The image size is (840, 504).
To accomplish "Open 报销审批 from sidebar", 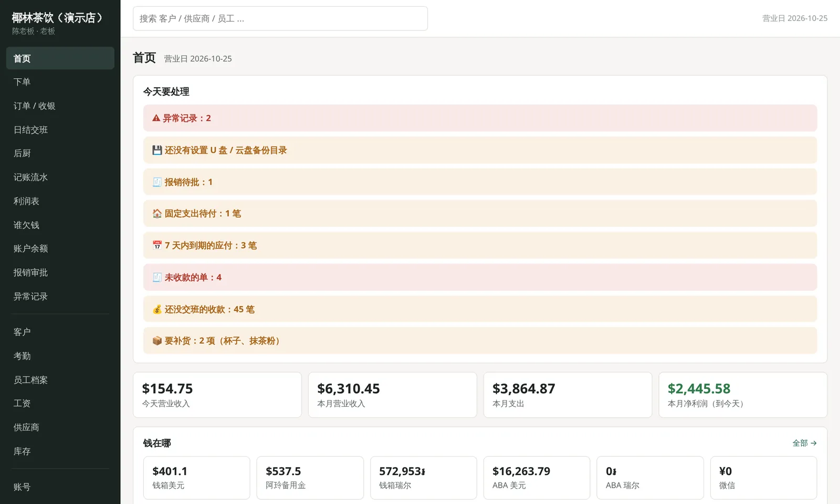I will (60, 272).
